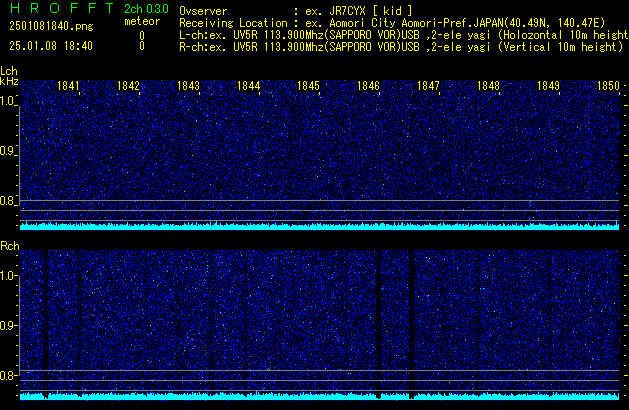Click the 1841 time marker
This screenshot has width=629, height=410.
[68, 86]
